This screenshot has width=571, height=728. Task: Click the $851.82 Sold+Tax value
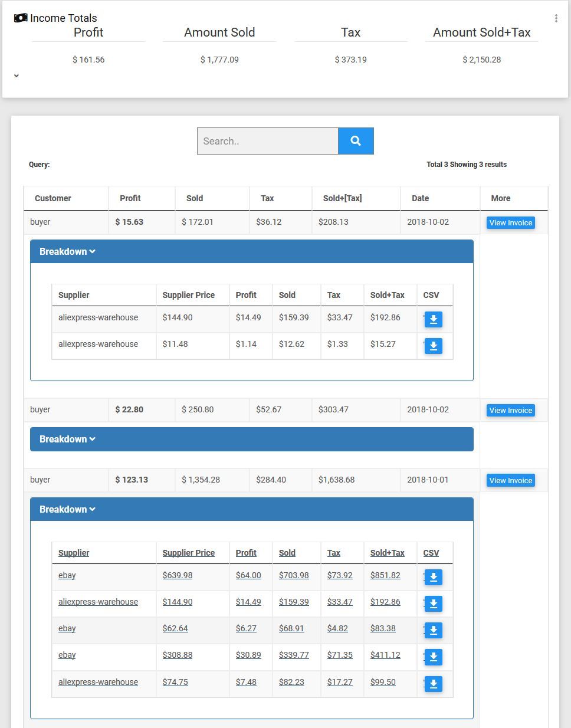(385, 575)
